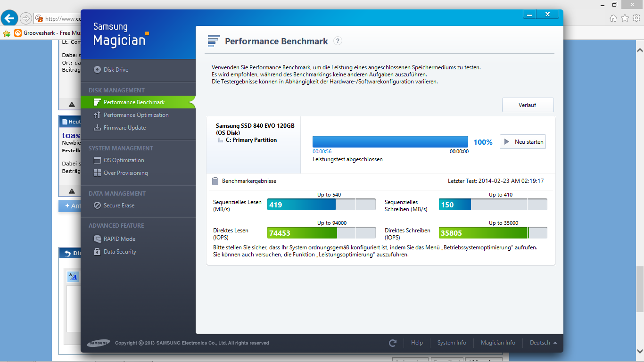Click the help question mark beside Performance Benchmark
This screenshot has width=644, height=362.
338,41
